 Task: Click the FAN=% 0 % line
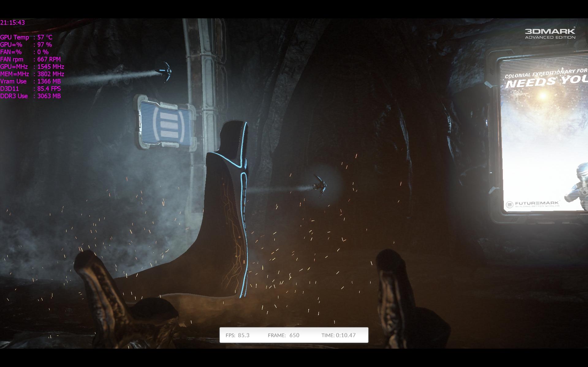point(25,52)
